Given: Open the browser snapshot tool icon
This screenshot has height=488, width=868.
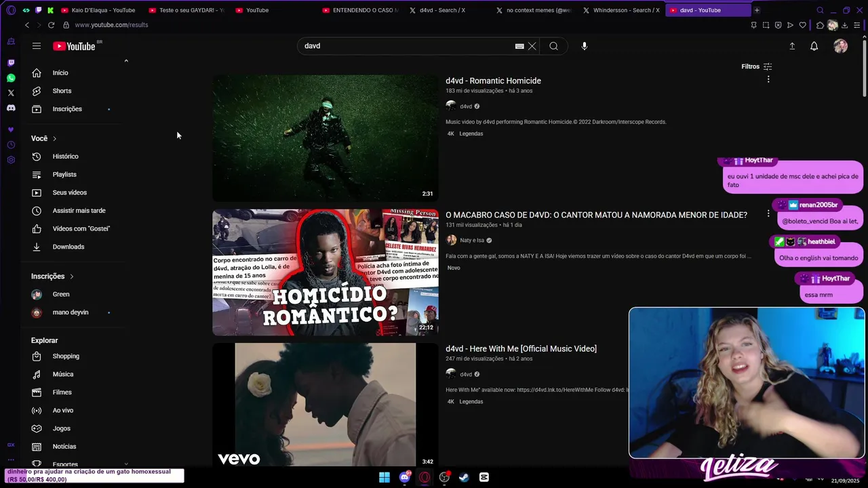Looking at the screenshot, I should pos(766,25).
